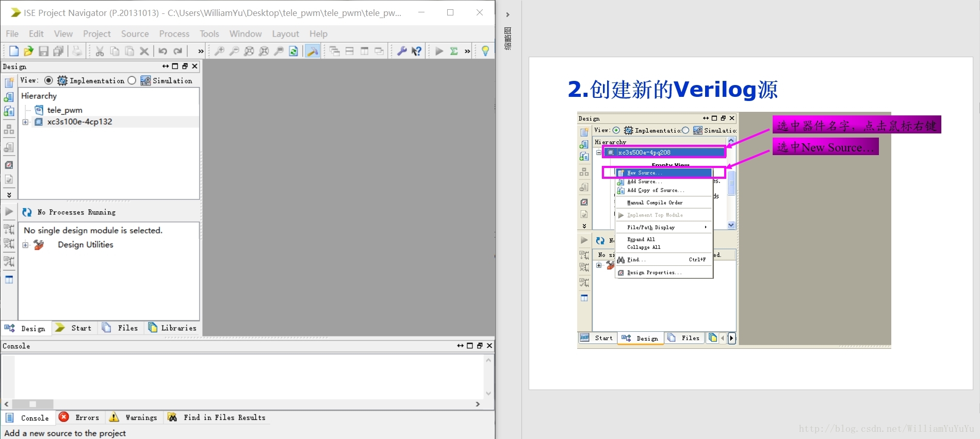
Task: Click Console scrollbar right arrow
Action: [x=478, y=404]
